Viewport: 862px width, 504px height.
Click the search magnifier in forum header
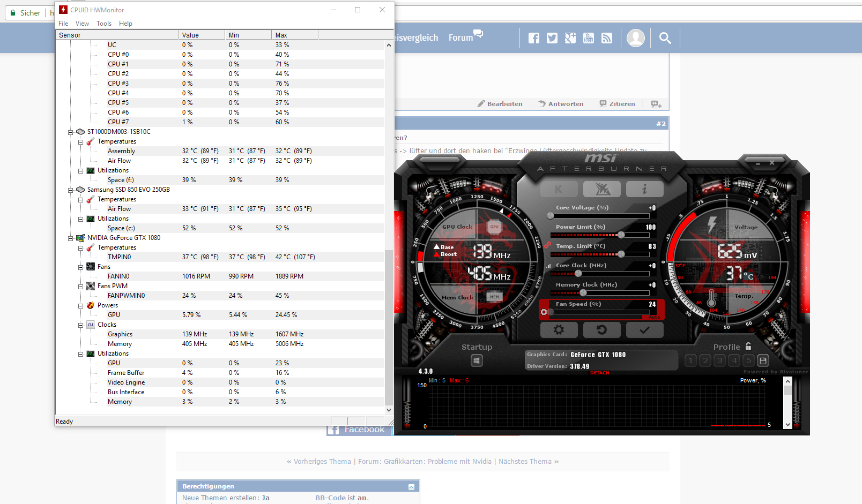pos(665,38)
